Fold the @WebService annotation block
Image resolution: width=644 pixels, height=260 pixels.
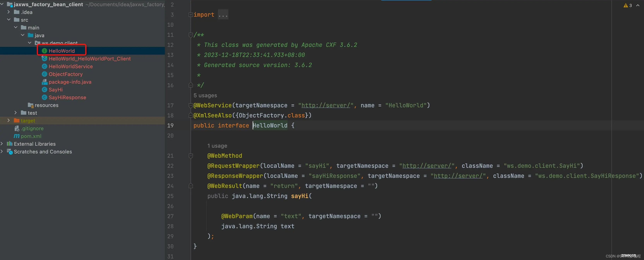coord(190,105)
